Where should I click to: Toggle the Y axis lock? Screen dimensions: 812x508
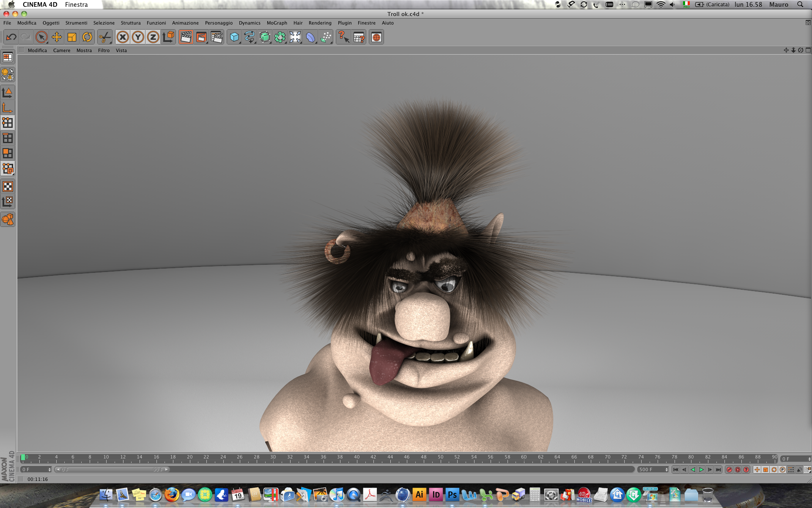[x=138, y=37]
